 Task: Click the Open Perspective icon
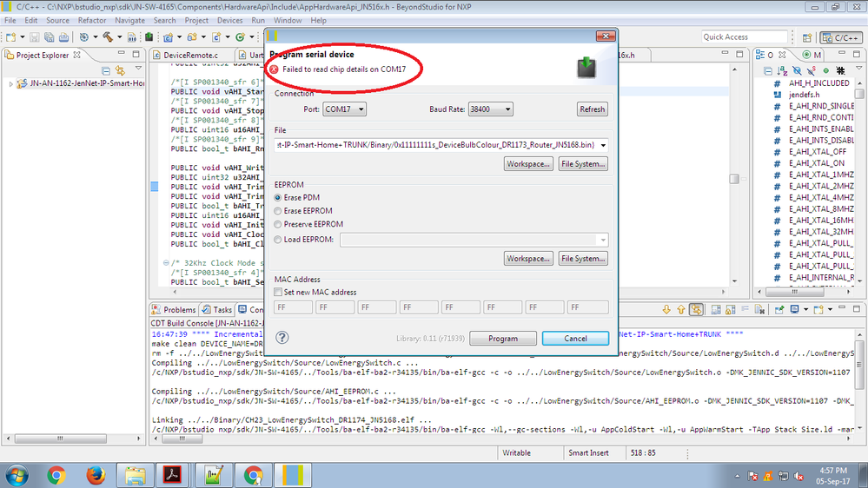pyautogui.click(x=807, y=37)
